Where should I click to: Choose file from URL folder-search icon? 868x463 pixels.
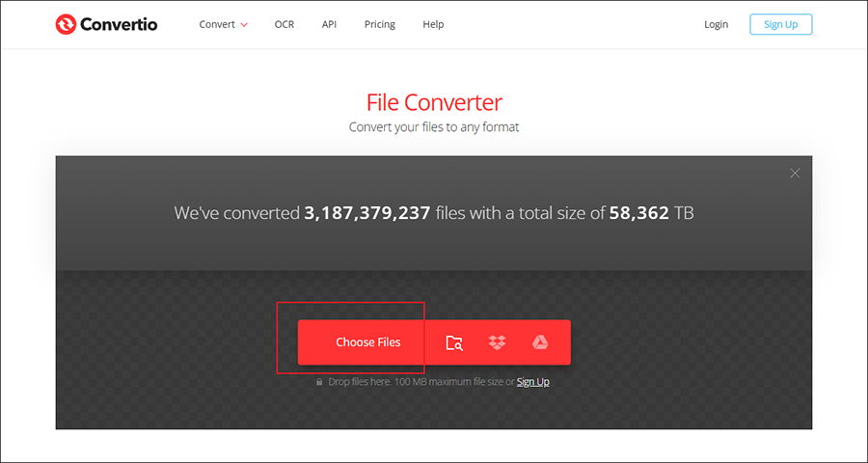point(454,342)
